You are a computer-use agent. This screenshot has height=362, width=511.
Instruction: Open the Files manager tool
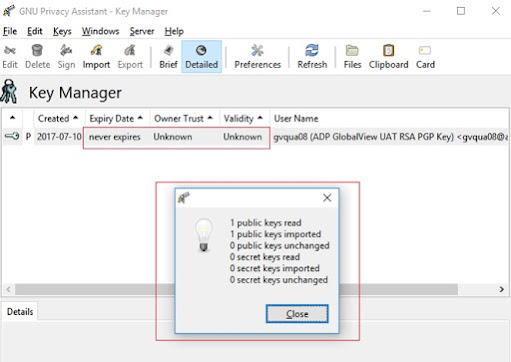pyautogui.click(x=352, y=57)
